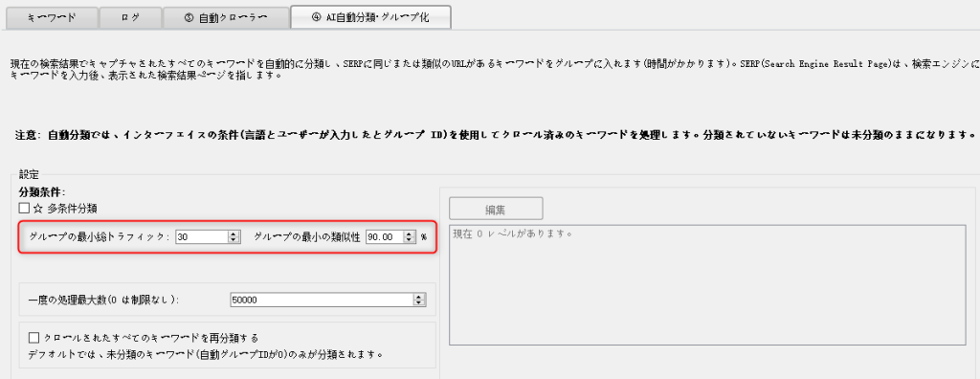Click the 一度の処理最大数 label

pyautogui.click(x=103, y=301)
